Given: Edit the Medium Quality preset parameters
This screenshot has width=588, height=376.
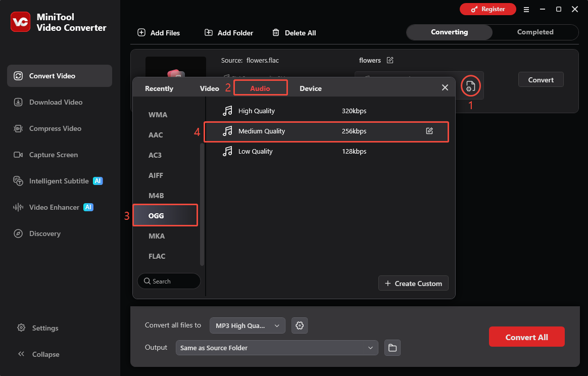Looking at the screenshot, I should [429, 131].
